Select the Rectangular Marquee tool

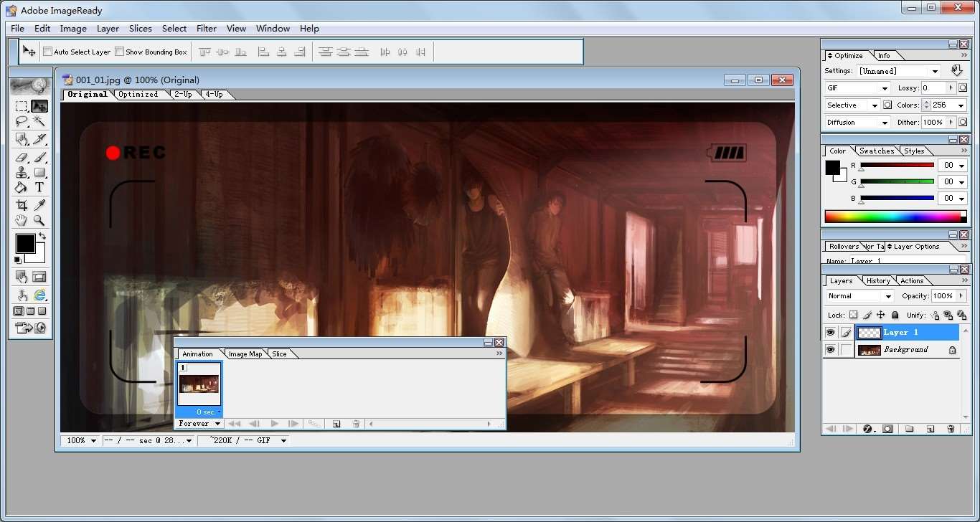pos(22,106)
